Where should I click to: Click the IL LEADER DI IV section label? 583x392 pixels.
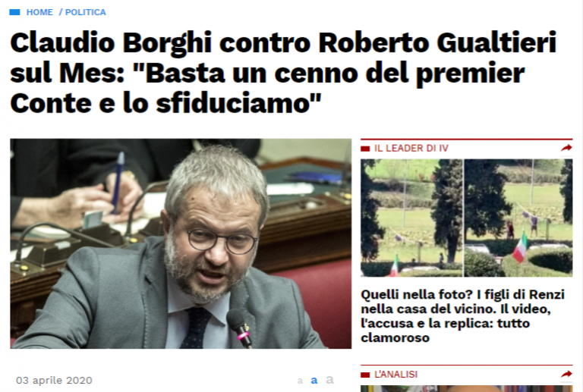[x=411, y=148]
